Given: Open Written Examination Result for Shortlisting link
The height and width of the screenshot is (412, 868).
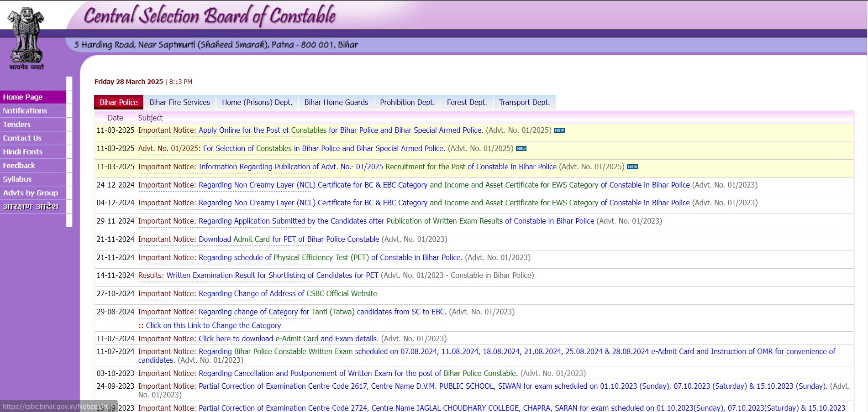Looking at the screenshot, I should 273,275.
